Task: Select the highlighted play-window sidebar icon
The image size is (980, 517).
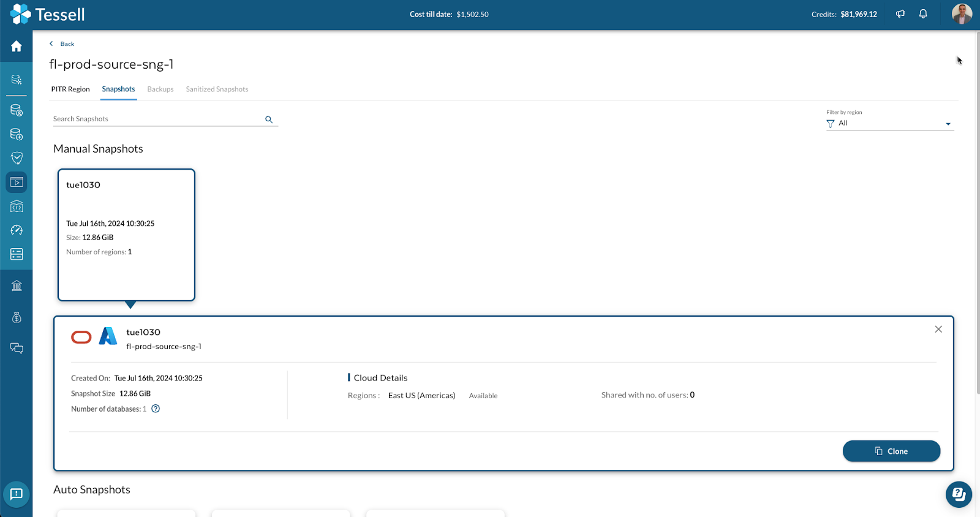Action: 17,182
